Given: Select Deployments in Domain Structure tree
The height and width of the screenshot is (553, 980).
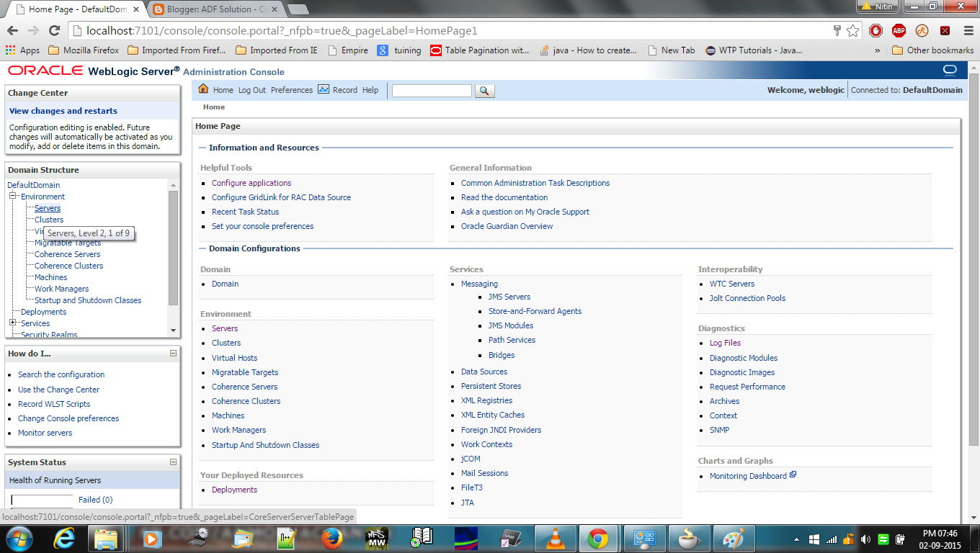Looking at the screenshot, I should click(44, 312).
